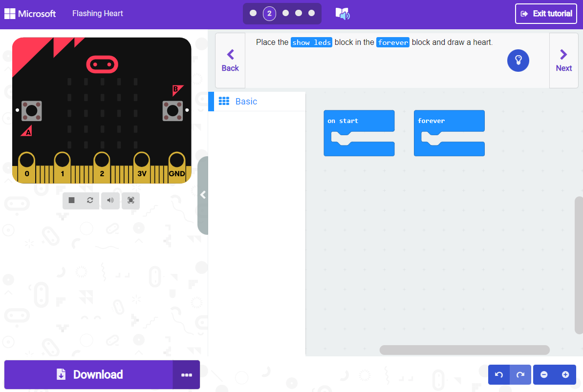Click the lightbulb hint button
Image resolution: width=583 pixels, height=392 pixels.
[518, 60]
